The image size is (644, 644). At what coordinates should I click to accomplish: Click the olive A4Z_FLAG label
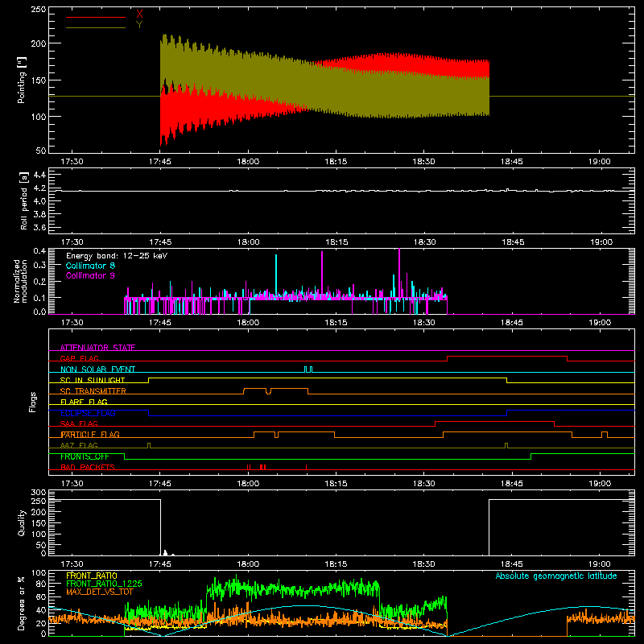[x=79, y=445]
